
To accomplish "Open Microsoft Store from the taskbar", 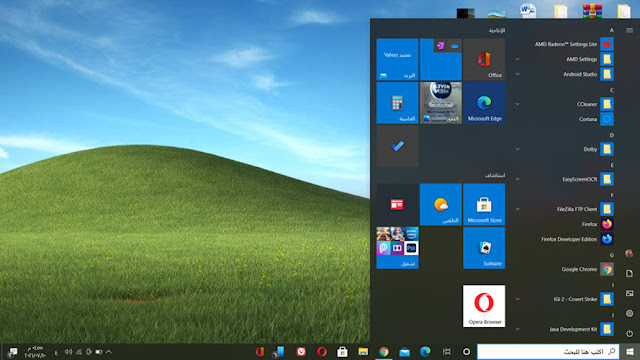I will point(342,351).
